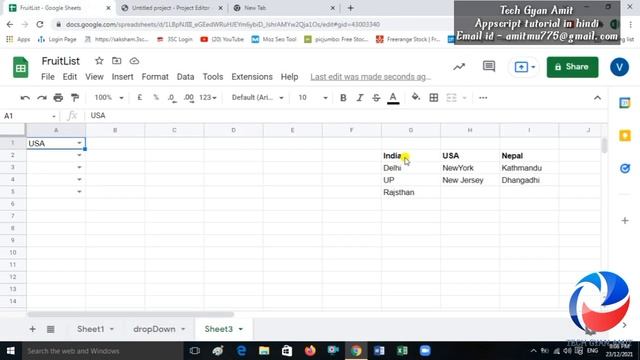Viewport: 640px width, 360px height.
Task: Open the Tools menu
Action: click(x=213, y=77)
